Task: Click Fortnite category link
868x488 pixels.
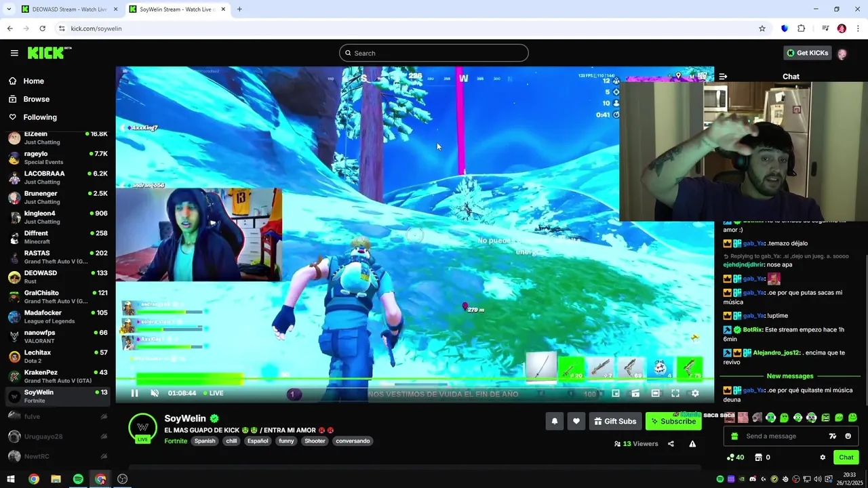Action: (x=176, y=441)
